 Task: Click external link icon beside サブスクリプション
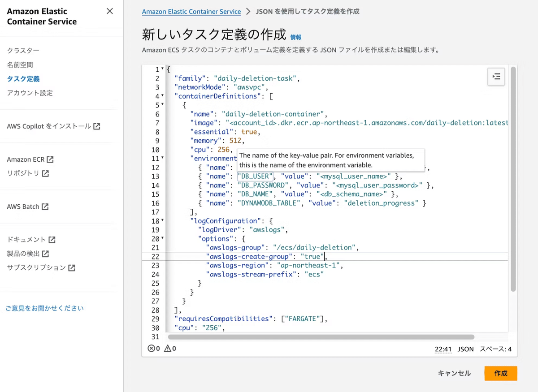pyautogui.click(x=72, y=268)
